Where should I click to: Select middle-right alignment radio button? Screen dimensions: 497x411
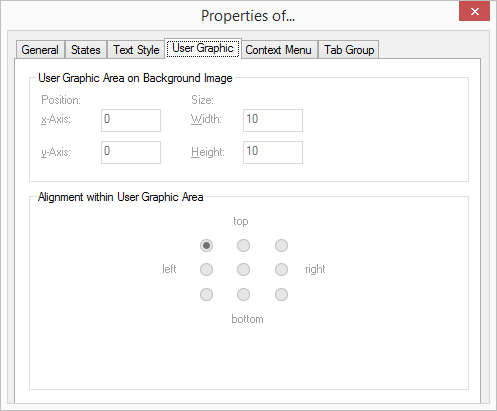pos(281,269)
